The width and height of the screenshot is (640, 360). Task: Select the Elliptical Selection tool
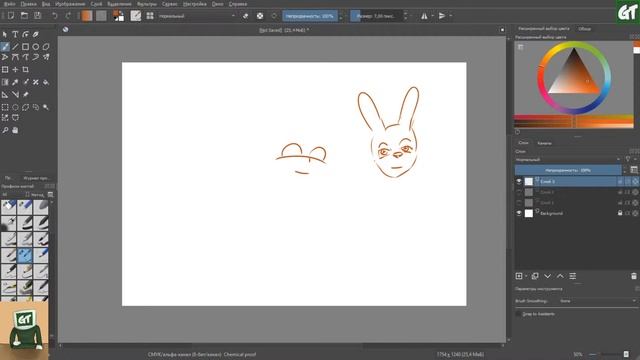[x=15, y=107]
